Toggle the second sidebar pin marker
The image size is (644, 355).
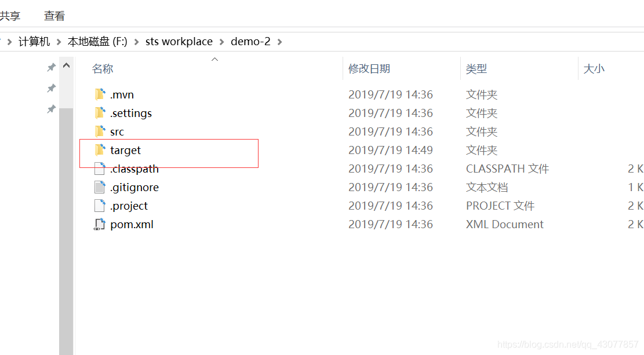(51, 87)
